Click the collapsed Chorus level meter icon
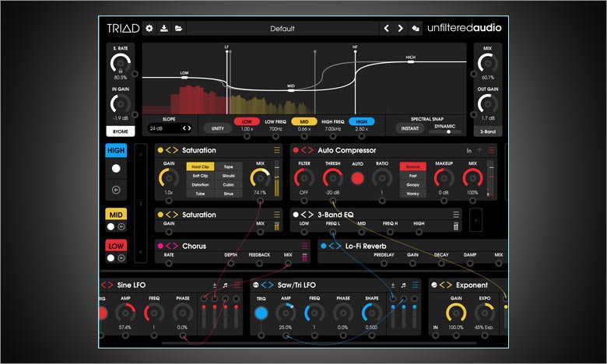Screen dimensions: 607x364 (304, 257)
